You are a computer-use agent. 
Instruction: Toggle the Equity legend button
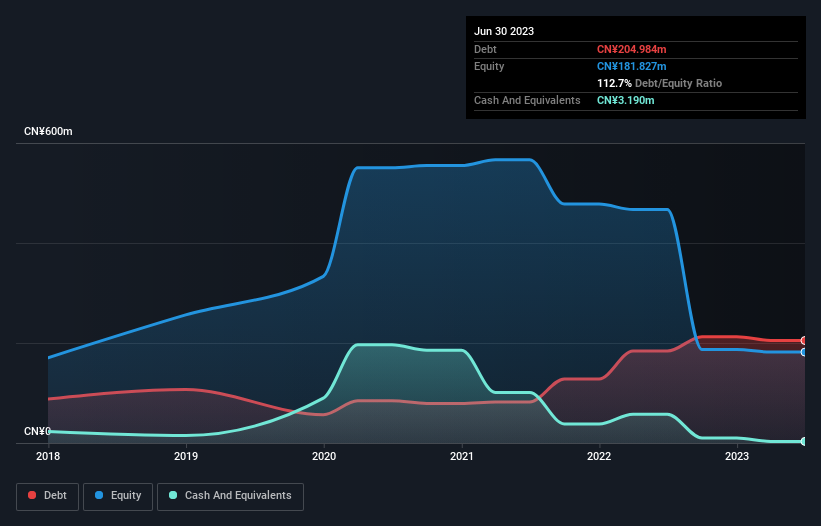pos(118,496)
